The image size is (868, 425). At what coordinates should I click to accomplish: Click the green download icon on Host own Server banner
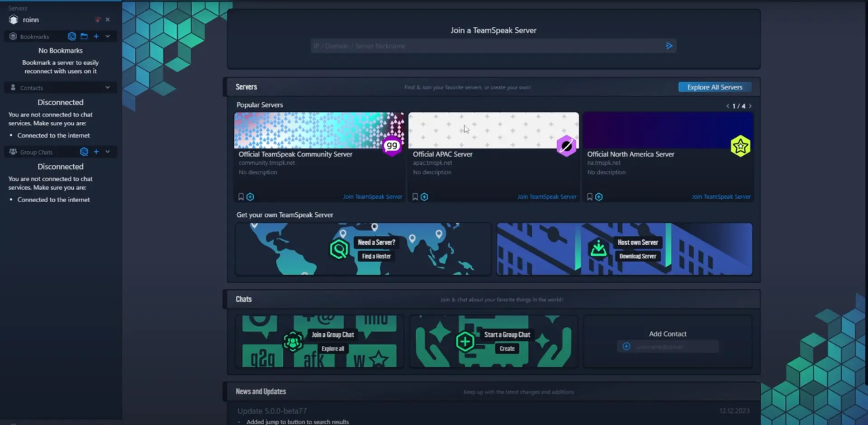(x=598, y=248)
